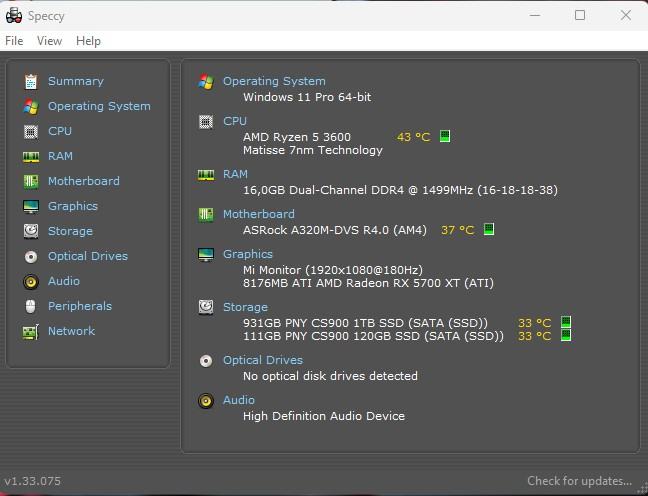This screenshot has height=496, width=648.
Task: Click the Optical Drives disc icon in sidebar
Action: 31,257
